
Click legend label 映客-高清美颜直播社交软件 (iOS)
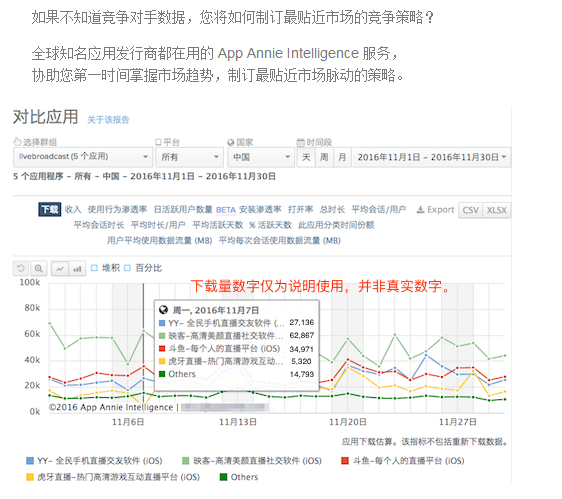(257, 461)
